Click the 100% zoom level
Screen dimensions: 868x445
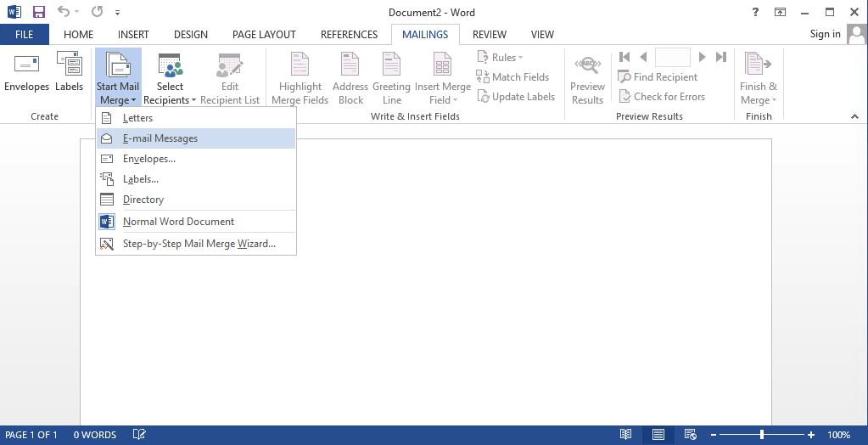coord(838,435)
